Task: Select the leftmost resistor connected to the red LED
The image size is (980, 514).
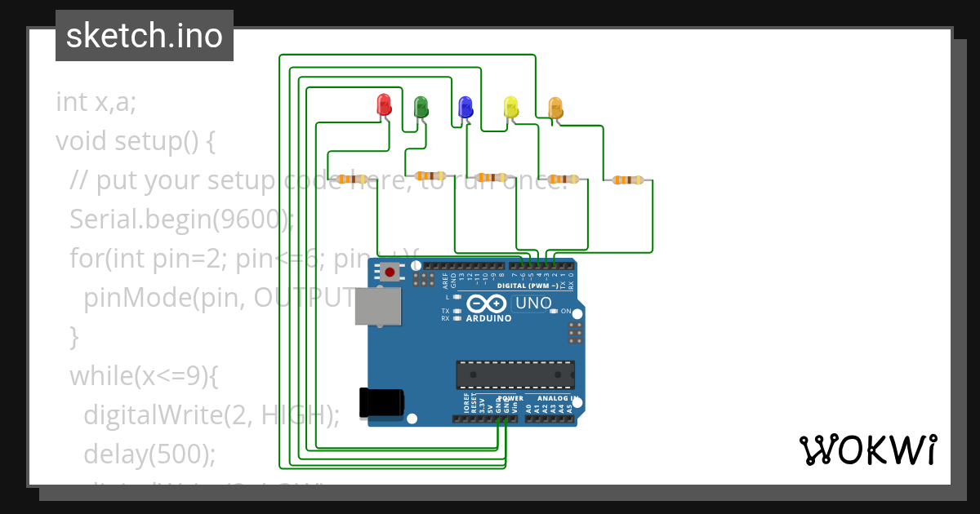Action: [351, 179]
